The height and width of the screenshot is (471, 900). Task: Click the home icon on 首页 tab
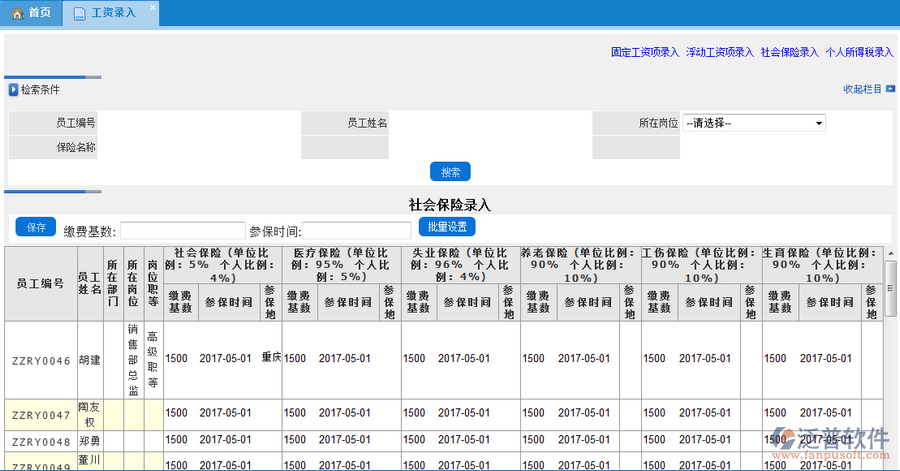(x=15, y=13)
